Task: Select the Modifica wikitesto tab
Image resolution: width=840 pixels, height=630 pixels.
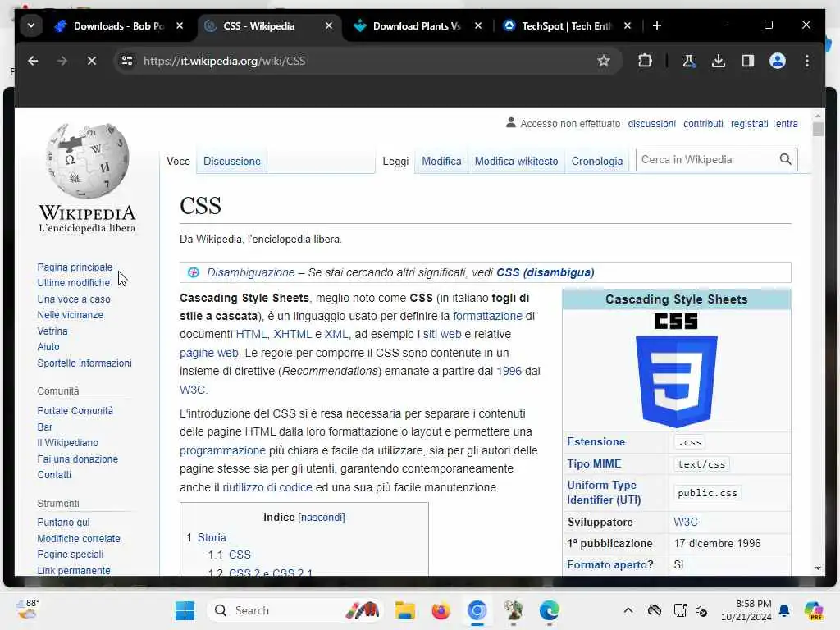Action: (517, 162)
